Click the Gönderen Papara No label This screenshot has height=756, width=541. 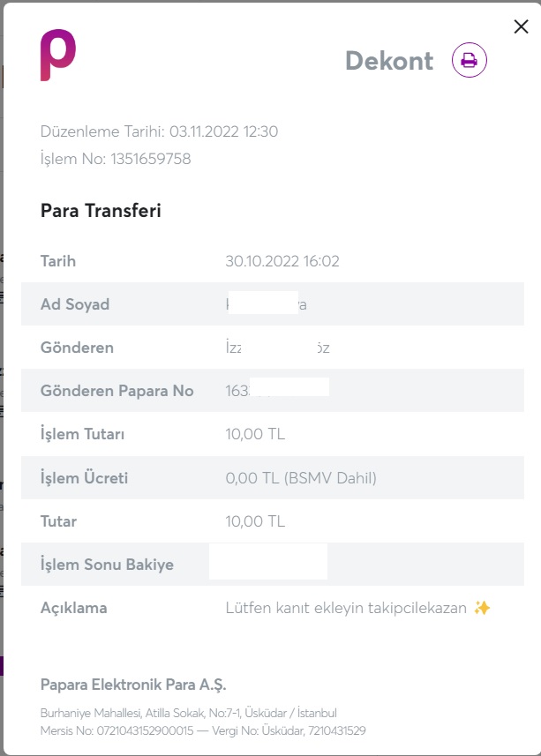click(x=116, y=391)
